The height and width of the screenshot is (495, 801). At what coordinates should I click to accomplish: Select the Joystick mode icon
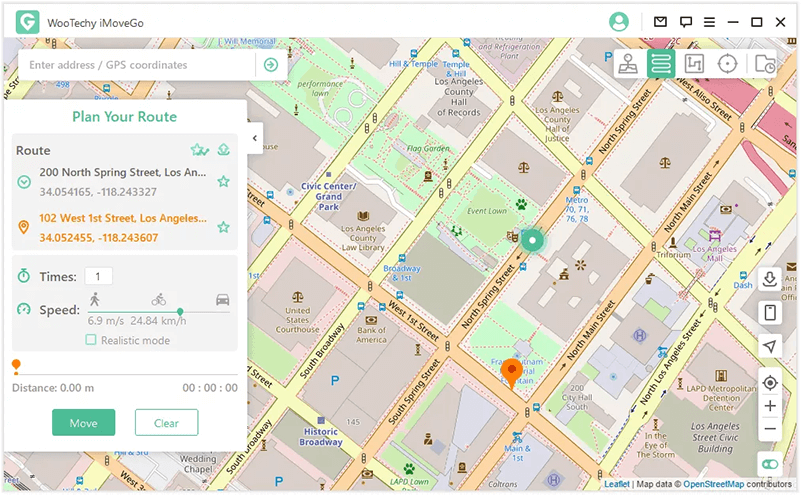(x=728, y=64)
